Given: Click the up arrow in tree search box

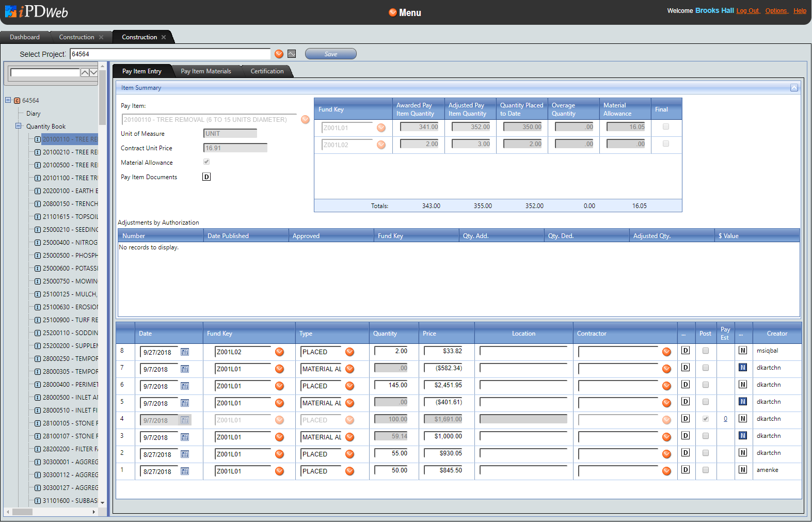Looking at the screenshot, I should click(85, 73).
